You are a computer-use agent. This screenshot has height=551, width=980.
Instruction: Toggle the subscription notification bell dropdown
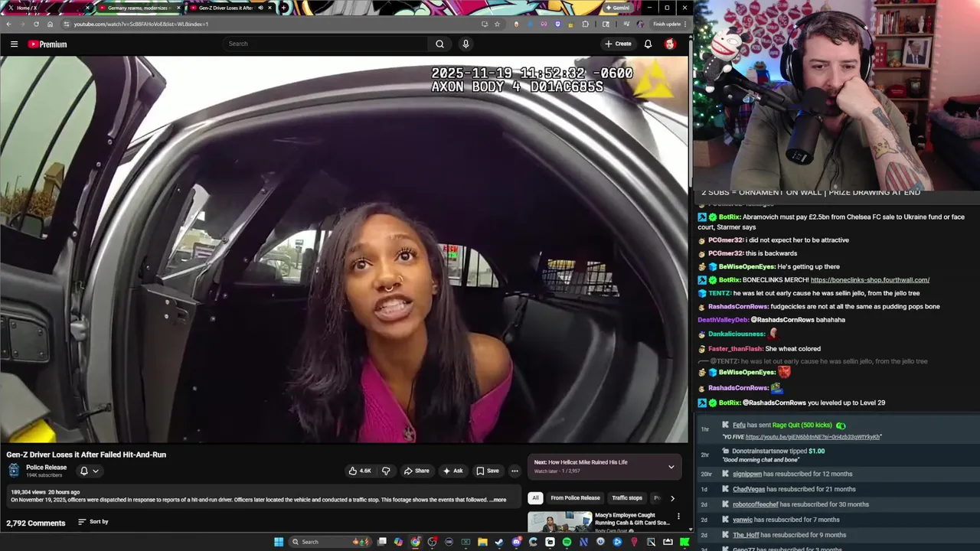(x=90, y=471)
